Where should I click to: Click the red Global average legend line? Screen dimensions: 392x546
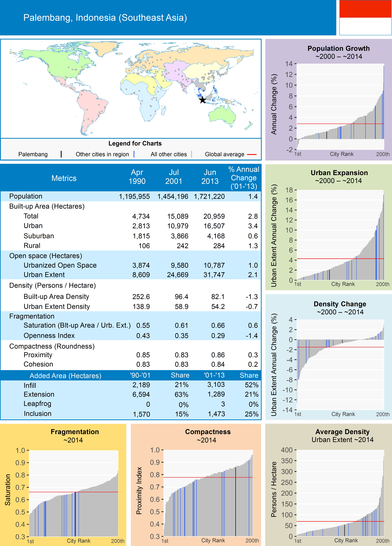pyautogui.click(x=252, y=154)
